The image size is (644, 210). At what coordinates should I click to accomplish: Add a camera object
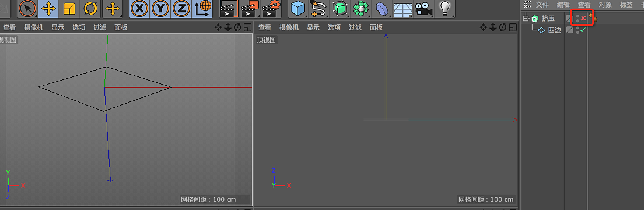tap(424, 9)
